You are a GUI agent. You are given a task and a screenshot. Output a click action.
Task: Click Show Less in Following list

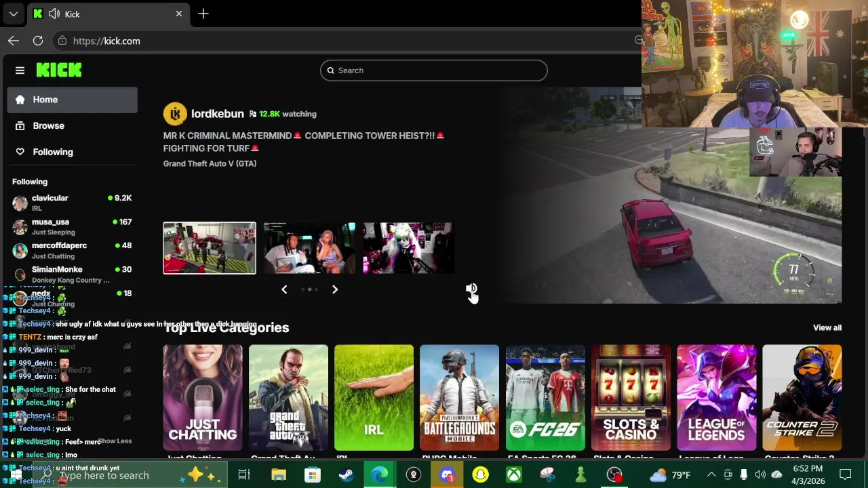tap(115, 441)
